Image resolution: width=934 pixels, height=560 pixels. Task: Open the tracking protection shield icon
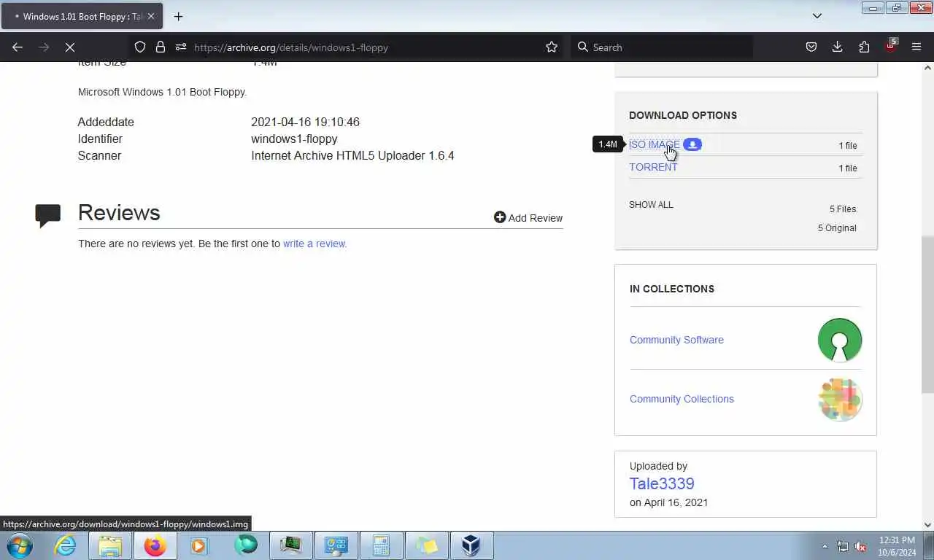140,47
